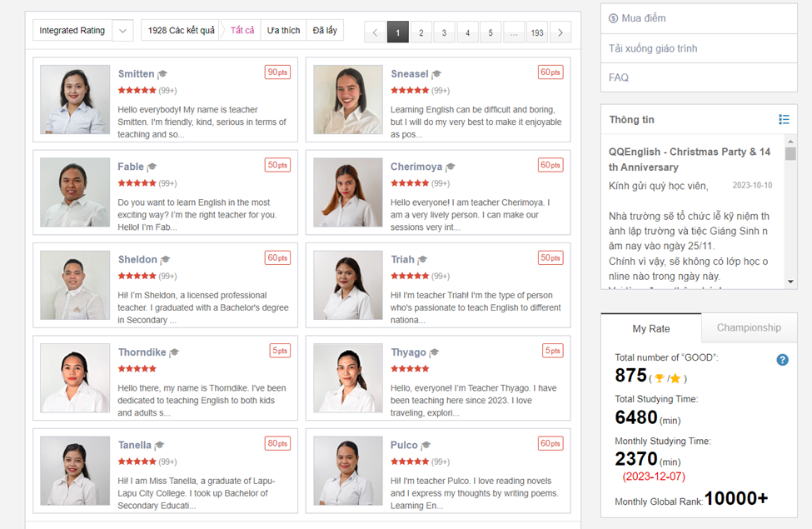This screenshot has width=812, height=529.
Task: Open the Tải xuống giáo trình link
Action: point(653,48)
